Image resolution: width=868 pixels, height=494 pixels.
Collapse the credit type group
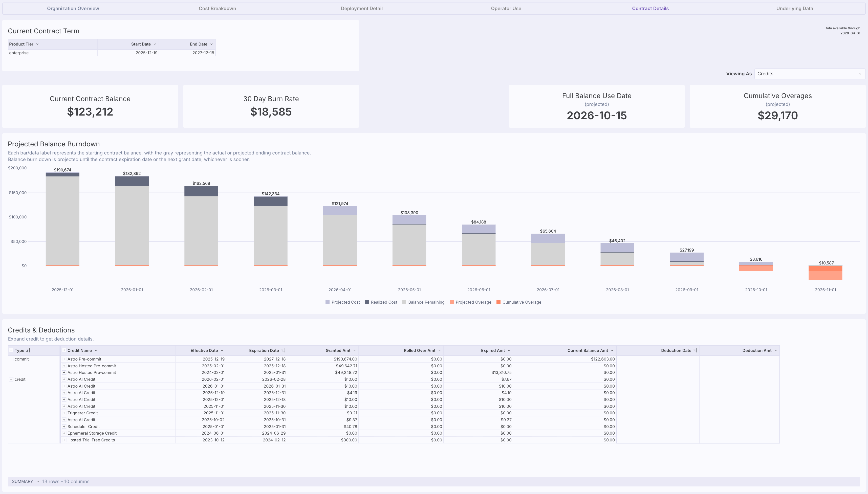pyautogui.click(x=11, y=379)
